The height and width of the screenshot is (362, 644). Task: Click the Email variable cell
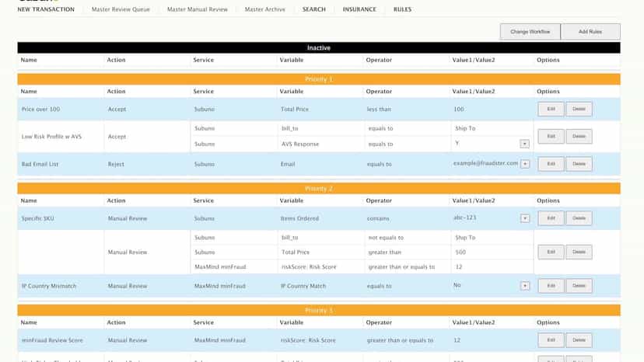pos(288,164)
